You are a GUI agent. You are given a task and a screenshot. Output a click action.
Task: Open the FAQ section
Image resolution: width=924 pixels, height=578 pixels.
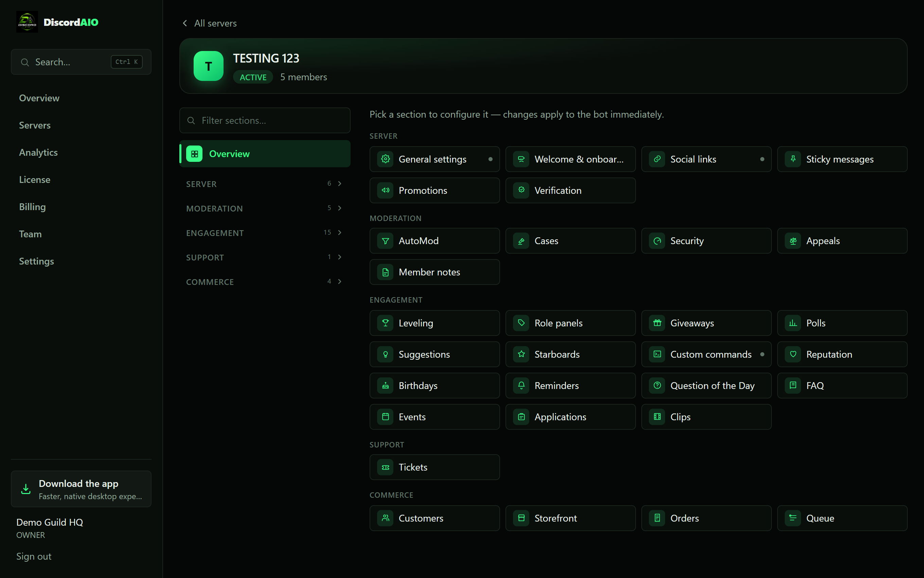pyautogui.click(x=842, y=386)
